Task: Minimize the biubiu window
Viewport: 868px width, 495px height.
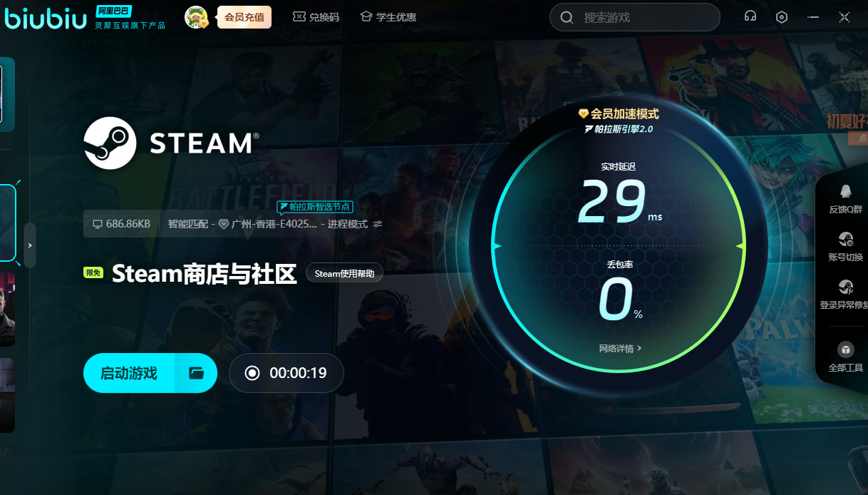Action: tap(813, 17)
